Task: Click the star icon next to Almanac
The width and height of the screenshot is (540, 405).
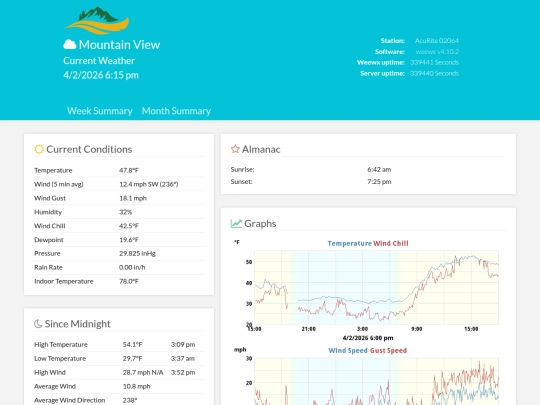Action: coord(235,149)
